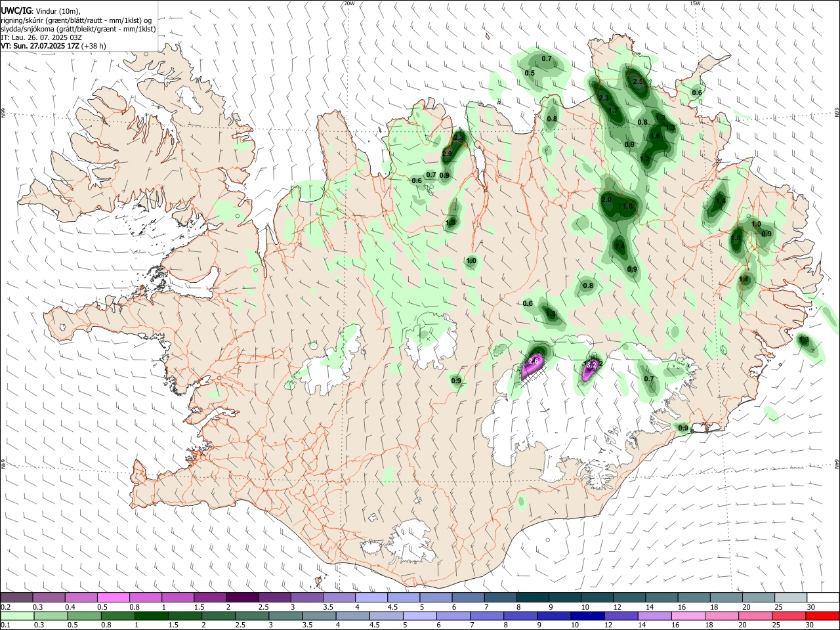Pick the dusky purple snow swatch at 0.2
The image size is (840, 630).
[x=16, y=598]
